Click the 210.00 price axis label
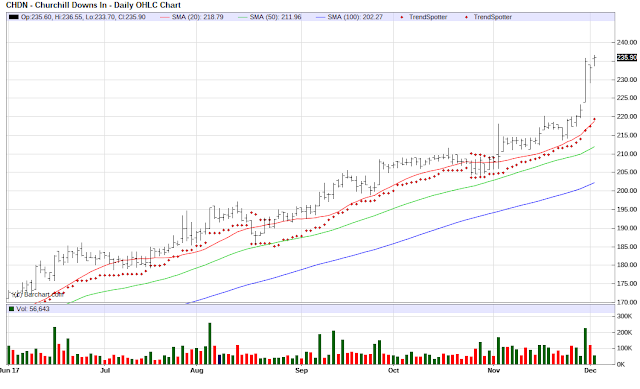This screenshot has height=389, width=640. [627, 154]
